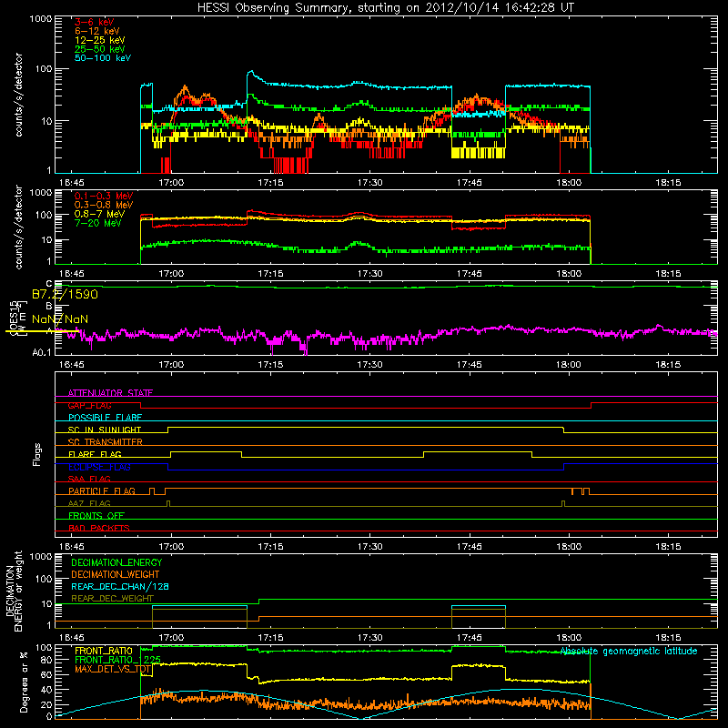
Task: Select the PARTICLE_FLAG label
Action: [x=102, y=491]
